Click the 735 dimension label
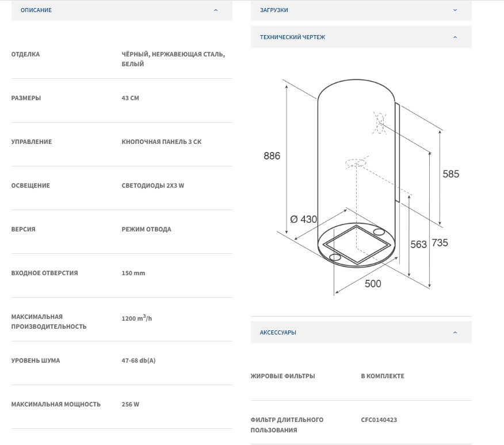 pyautogui.click(x=440, y=243)
